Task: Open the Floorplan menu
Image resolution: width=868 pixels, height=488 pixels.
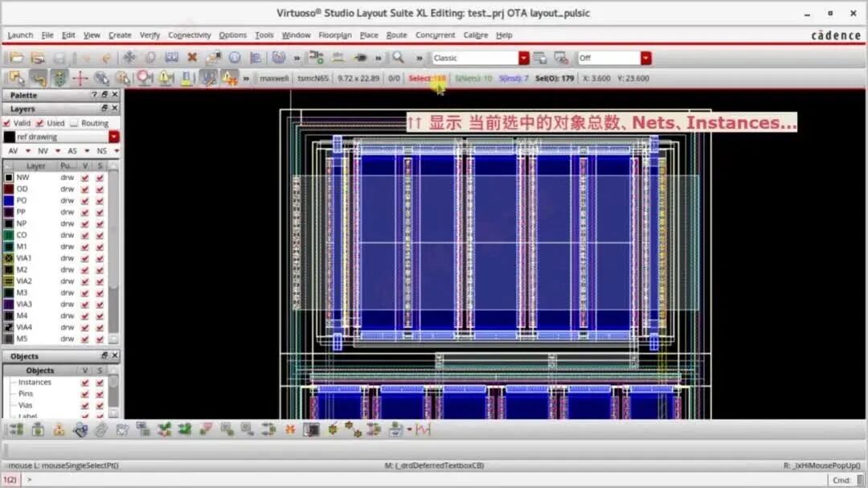Action: pyautogui.click(x=335, y=35)
